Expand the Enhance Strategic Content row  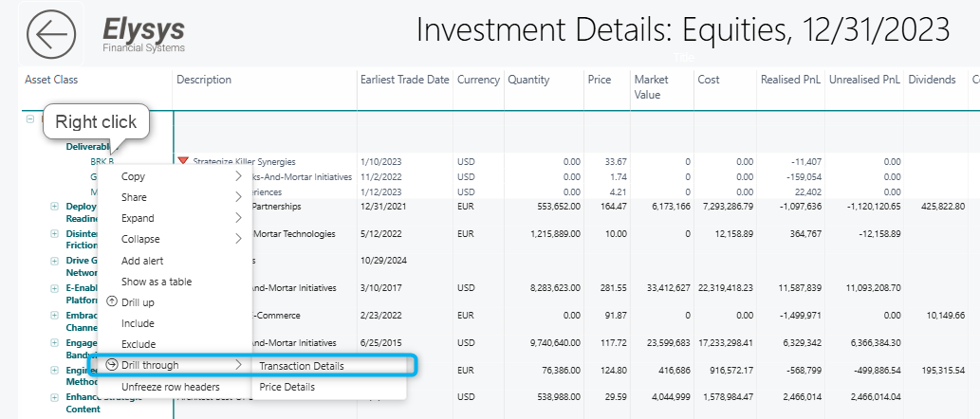point(54,395)
